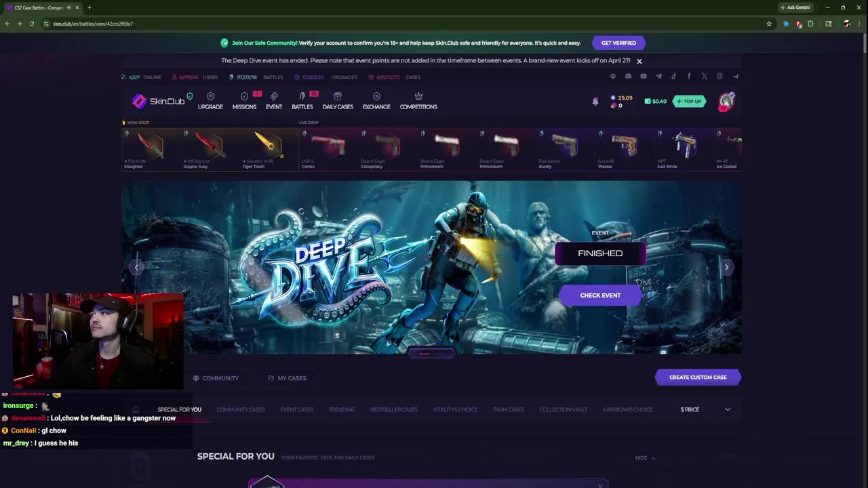868x488 pixels.
Task: Switch to the Community tab
Action: point(216,378)
